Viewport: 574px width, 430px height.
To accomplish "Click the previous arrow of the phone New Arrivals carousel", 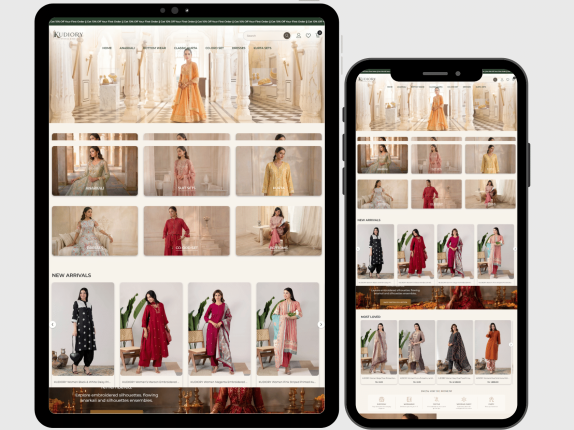I will (x=358, y=249).
